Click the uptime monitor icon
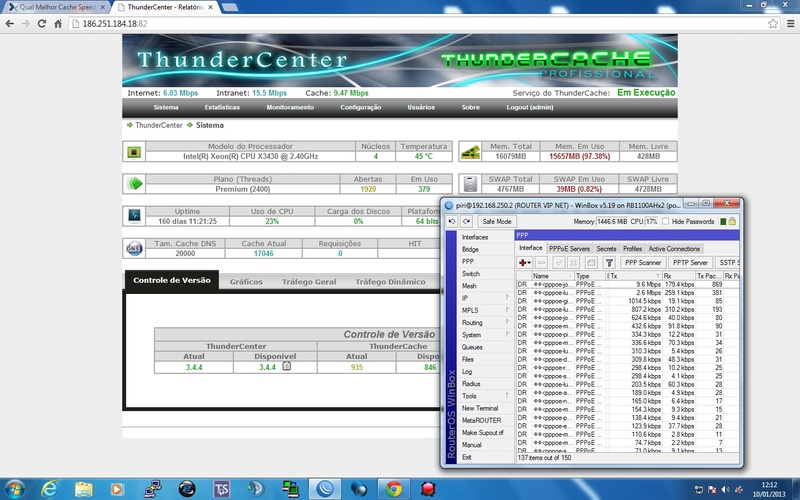This screenshot has height=500, width=800. click(x=134, y=216)
